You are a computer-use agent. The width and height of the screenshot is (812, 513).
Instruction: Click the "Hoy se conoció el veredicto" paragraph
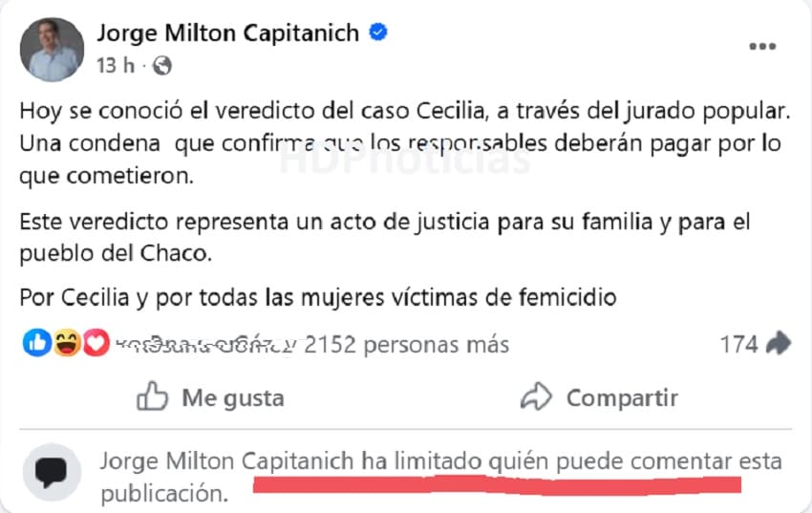pos(406,143)
